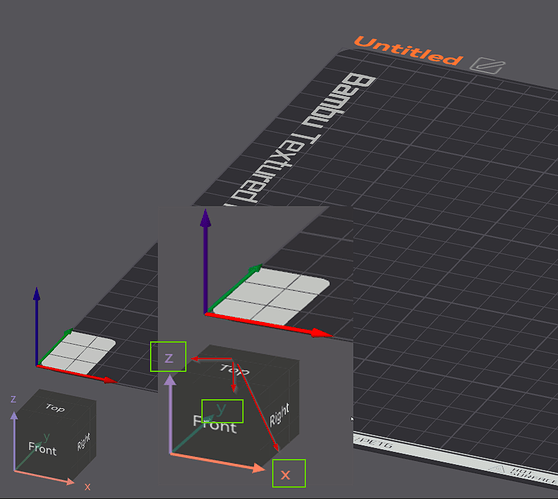558x499 pixels.
Task: Select the Top face of the enlarged view cube
Action: pyautogui.click(x=235, y=370)
